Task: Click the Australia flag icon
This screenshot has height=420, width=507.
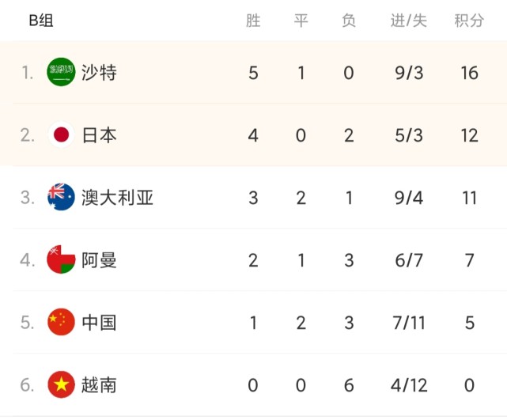Action: 61,197
